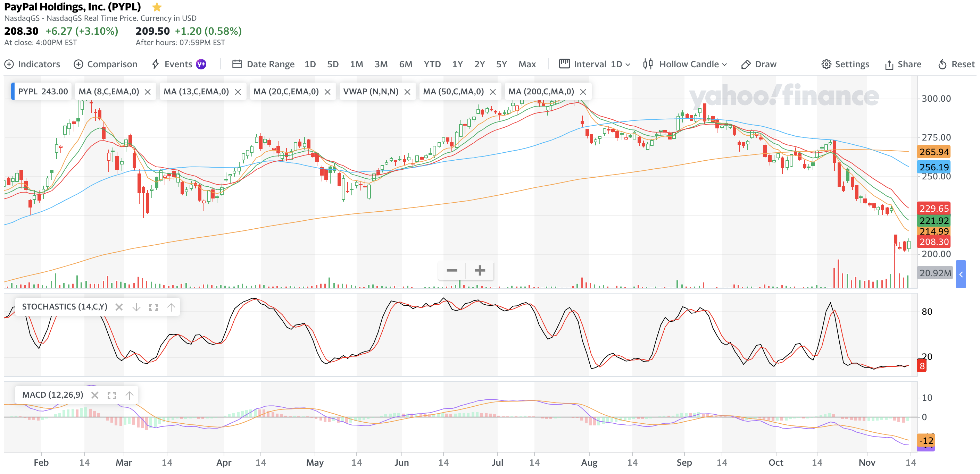Expand the blue side panel chevron
This screenshot has height=474, width=980.
(x=961, y=274)
